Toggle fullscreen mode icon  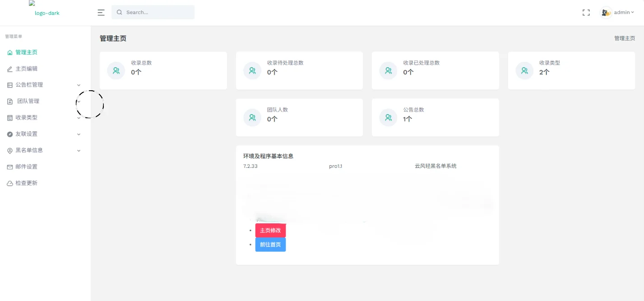point(586,13)
